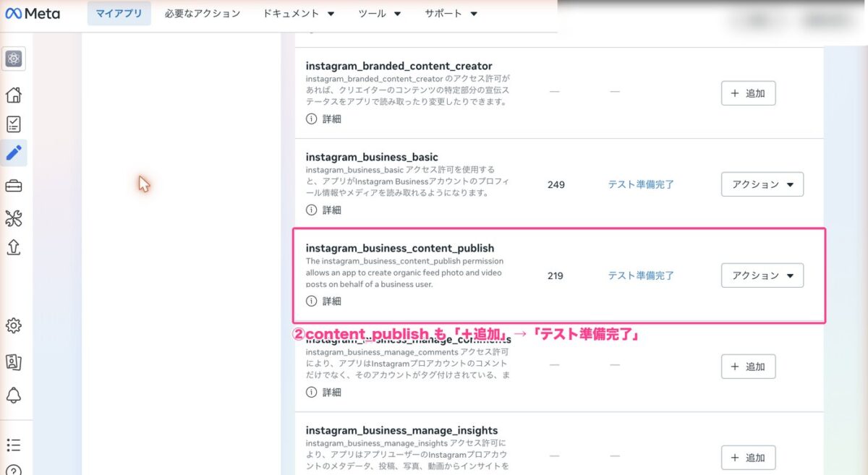
Task: Open the tools wrench icon in sidebar
Action: click(x=14, y=218)
